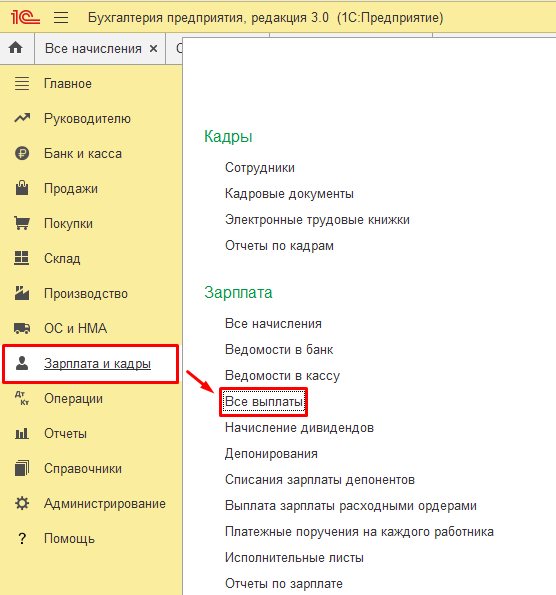The width and height of the screenshot is (556, 595).
Task: Open Начисление дивидендов
Action: coord(299,428)
